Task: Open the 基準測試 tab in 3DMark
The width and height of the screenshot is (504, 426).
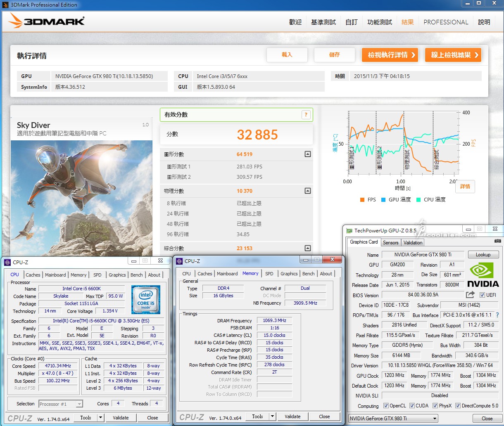Action: click(323, 22)
